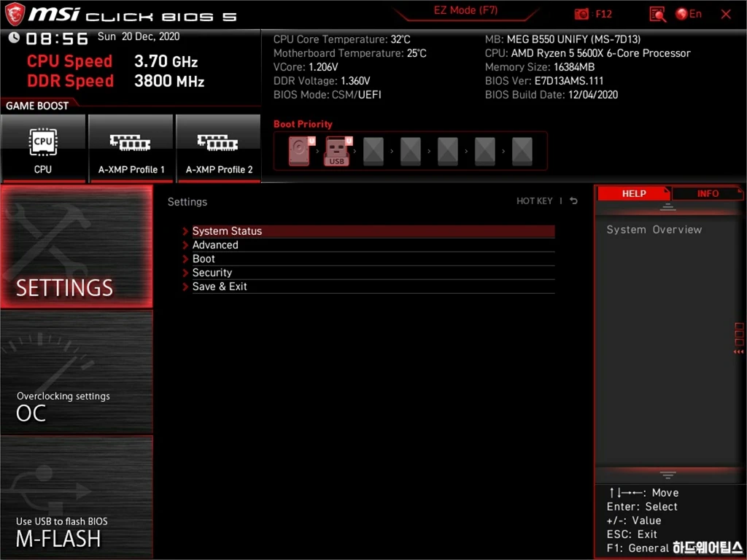Click the Boot Priority heading
Image resolution: width=747 pixels, height=560 pixels.
[303, 124]
